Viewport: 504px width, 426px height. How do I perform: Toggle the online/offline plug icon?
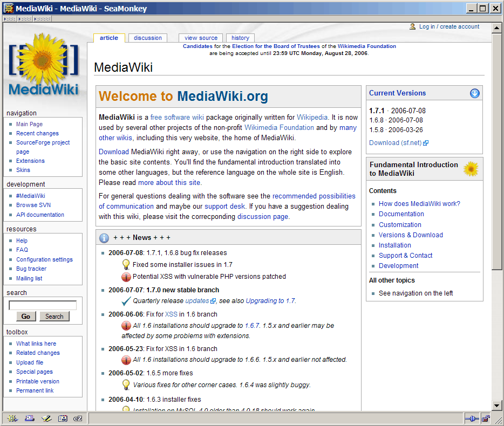coord(472,418)
